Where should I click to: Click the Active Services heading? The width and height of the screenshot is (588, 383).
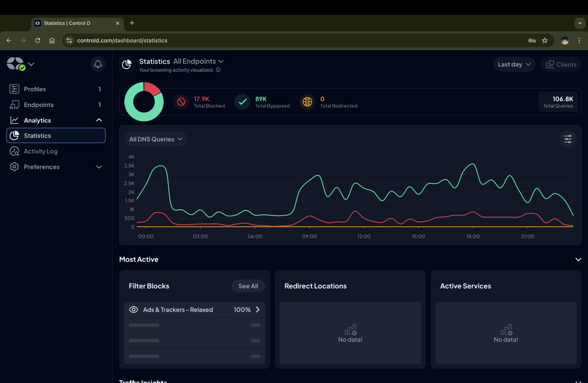466,286
